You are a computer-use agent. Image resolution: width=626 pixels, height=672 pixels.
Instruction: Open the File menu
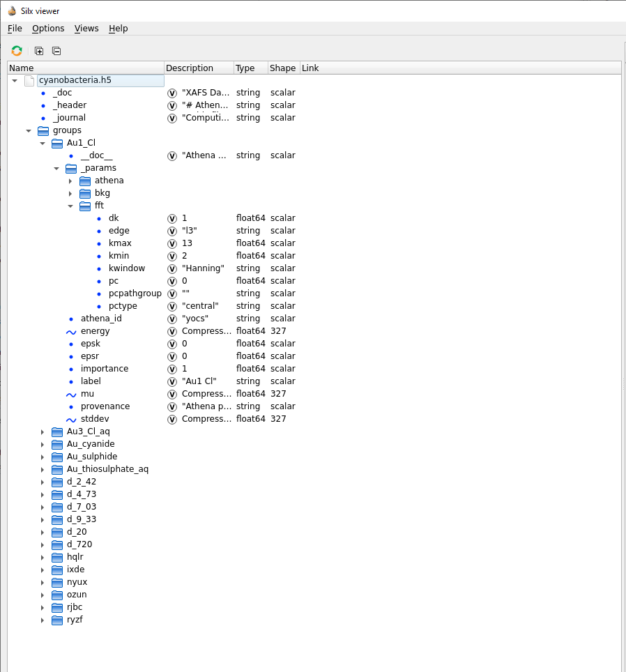coord(14,29)
